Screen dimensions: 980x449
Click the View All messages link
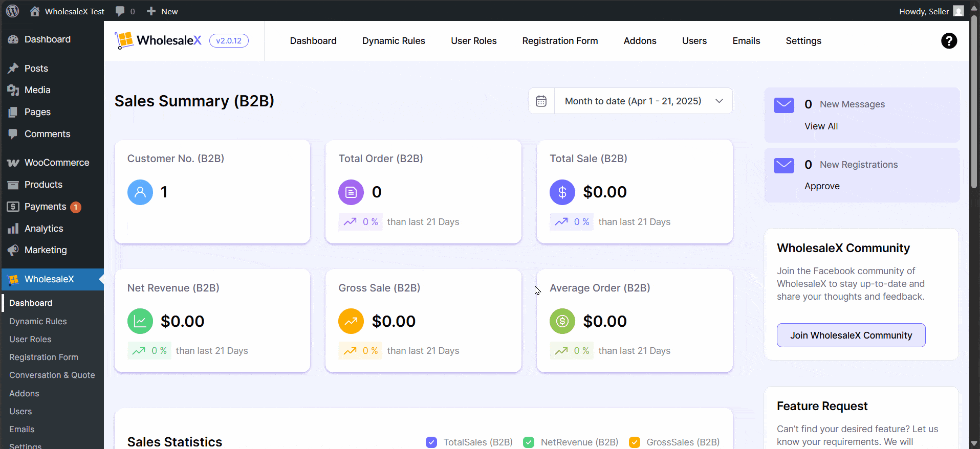[x=821, y=126]
